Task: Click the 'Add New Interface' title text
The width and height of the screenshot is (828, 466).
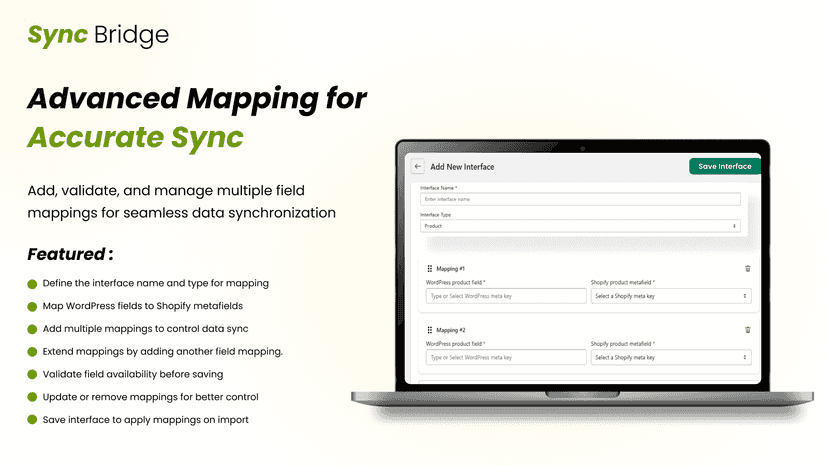Action: click(462, 167)
